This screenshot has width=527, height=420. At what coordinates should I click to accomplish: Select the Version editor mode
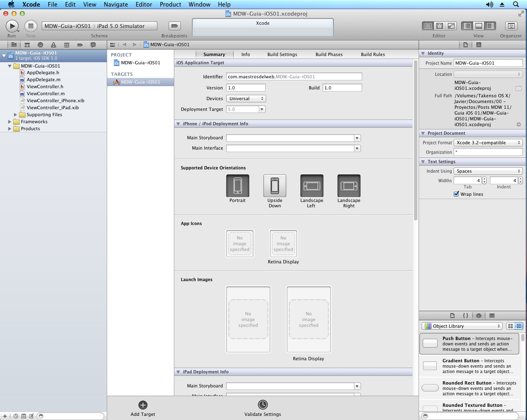[x=451, y=26]
